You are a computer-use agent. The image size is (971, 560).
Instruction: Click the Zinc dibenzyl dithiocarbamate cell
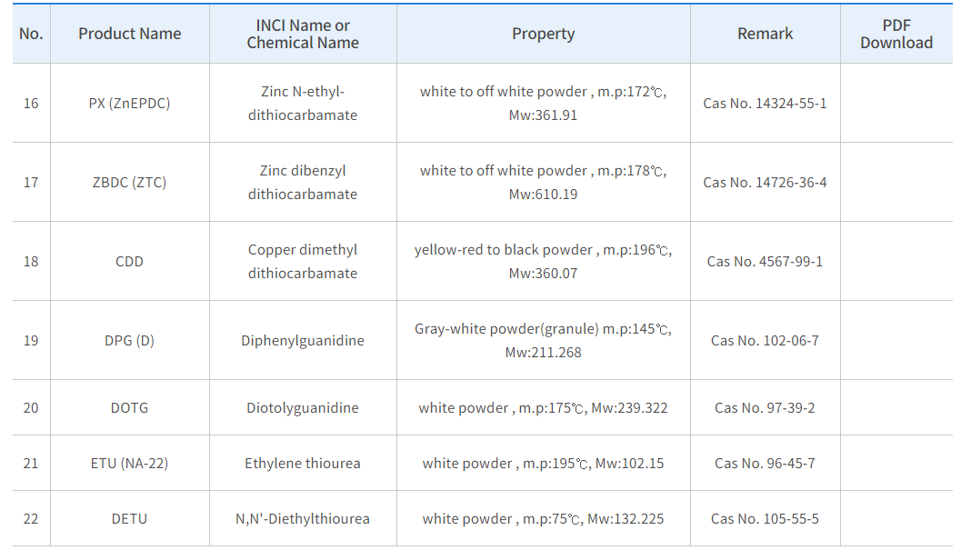(x=303, y=182)
